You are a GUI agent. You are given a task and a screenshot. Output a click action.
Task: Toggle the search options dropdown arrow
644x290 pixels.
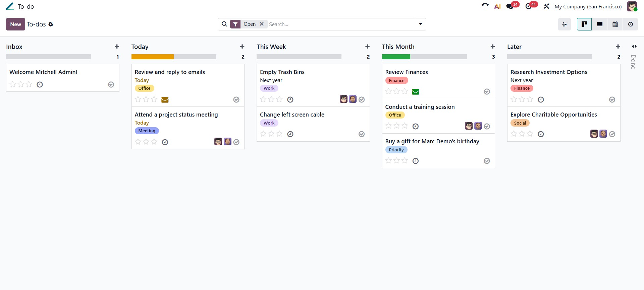(x=421, y=24)
